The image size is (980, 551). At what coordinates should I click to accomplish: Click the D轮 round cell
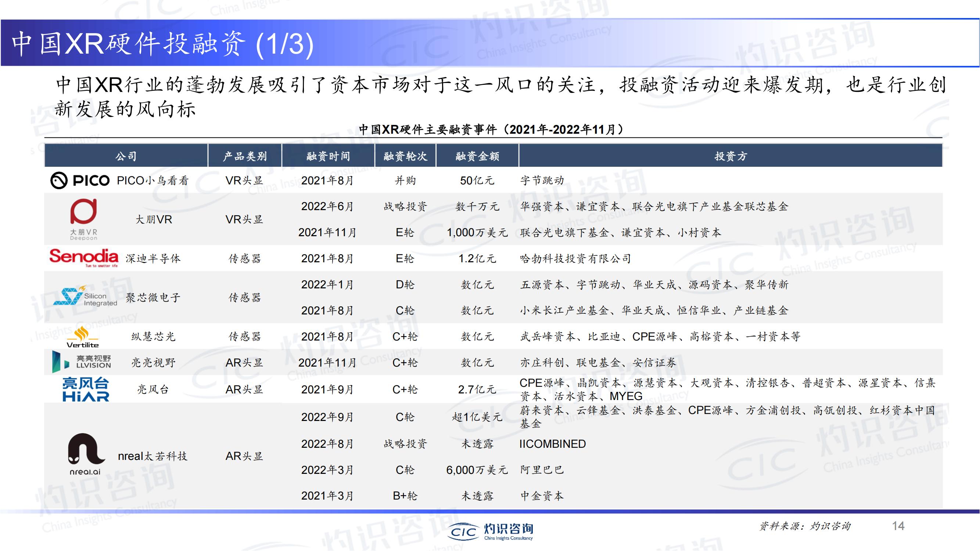tap(405, 284)
